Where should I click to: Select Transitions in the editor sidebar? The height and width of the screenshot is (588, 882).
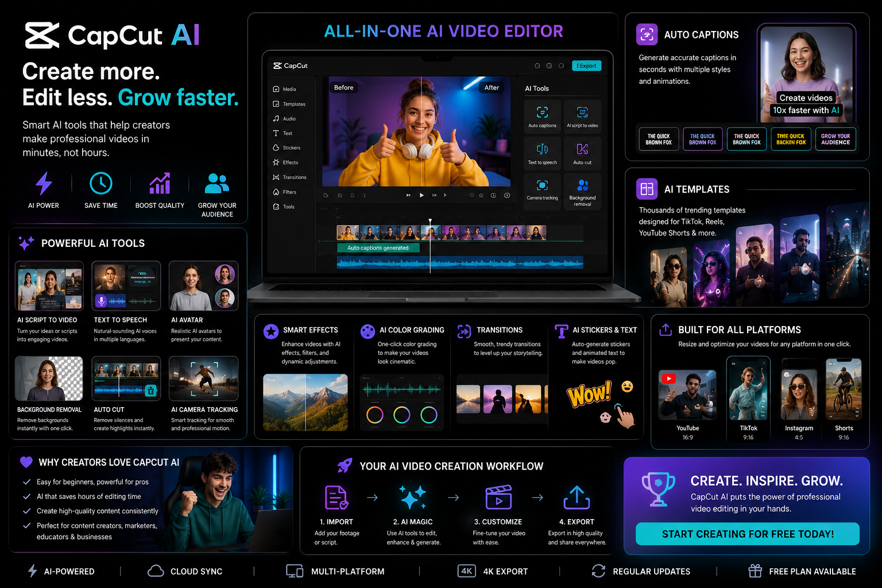click(289, 177)
